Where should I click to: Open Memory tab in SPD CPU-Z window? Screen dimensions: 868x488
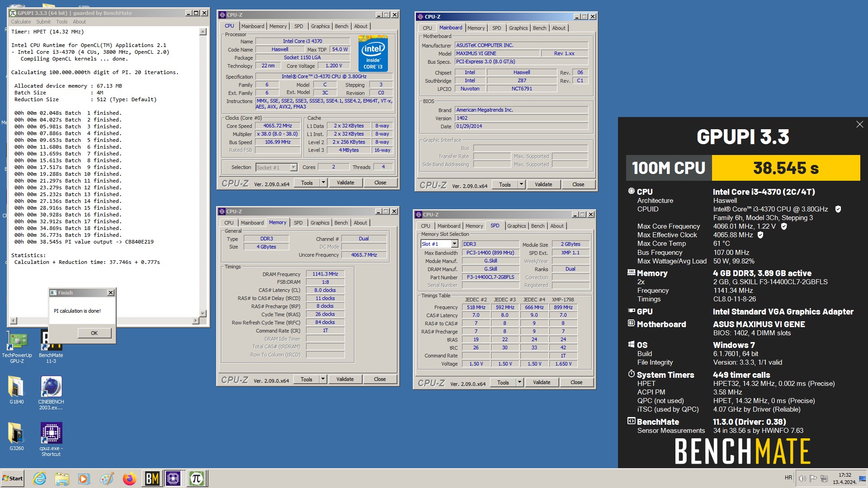474,226
